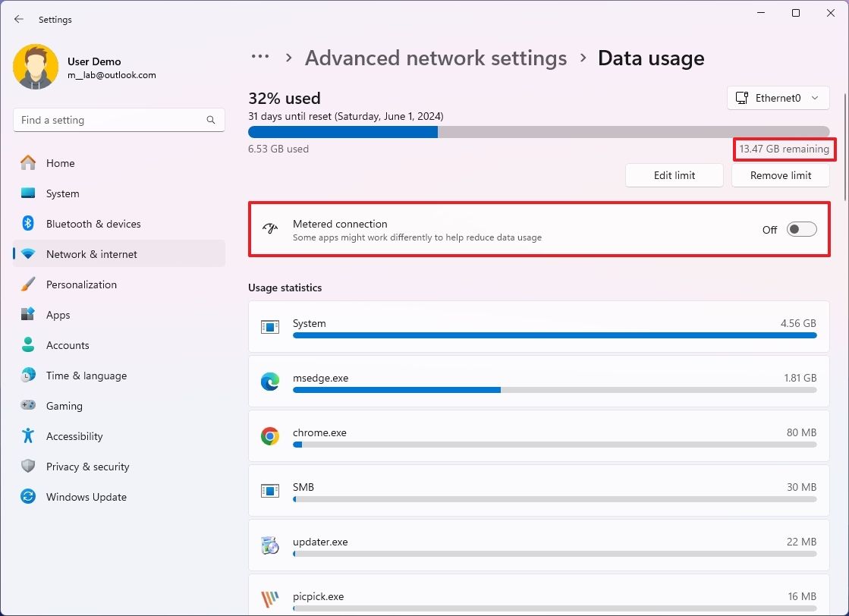Click the User Demo account profile picture

tap(36, 67)
